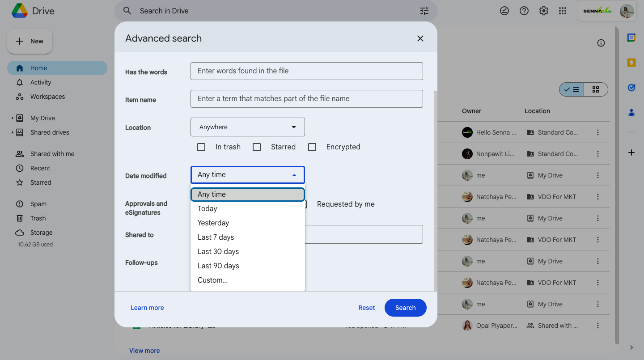
Task: Close the Advanced search dialog
Action: (420, 38)
